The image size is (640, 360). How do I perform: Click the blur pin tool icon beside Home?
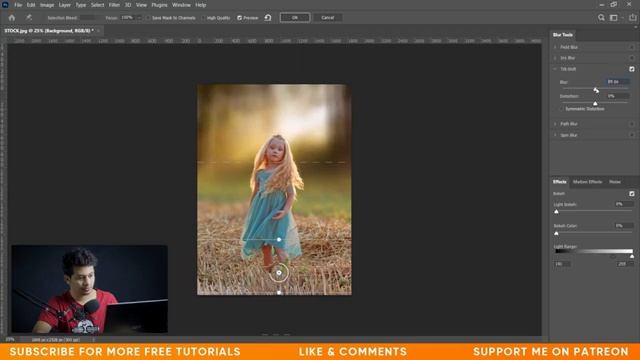[x=29, y=18]
